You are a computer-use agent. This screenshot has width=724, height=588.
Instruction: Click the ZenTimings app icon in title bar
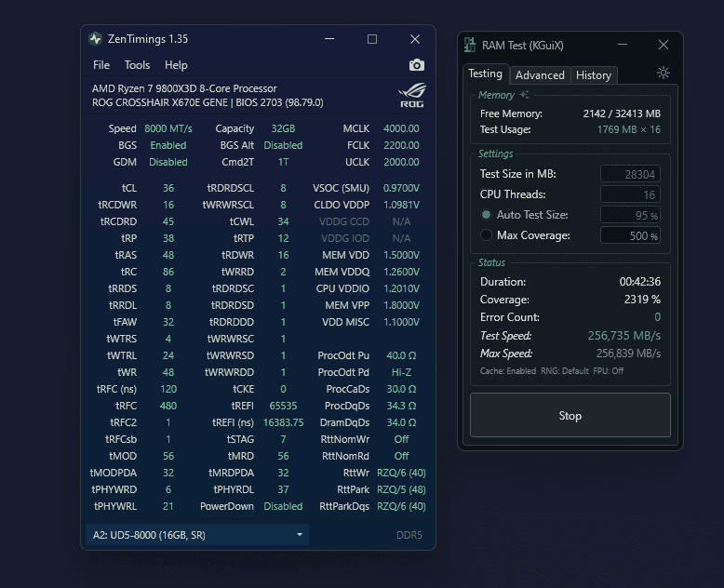(x=96, y=39)
